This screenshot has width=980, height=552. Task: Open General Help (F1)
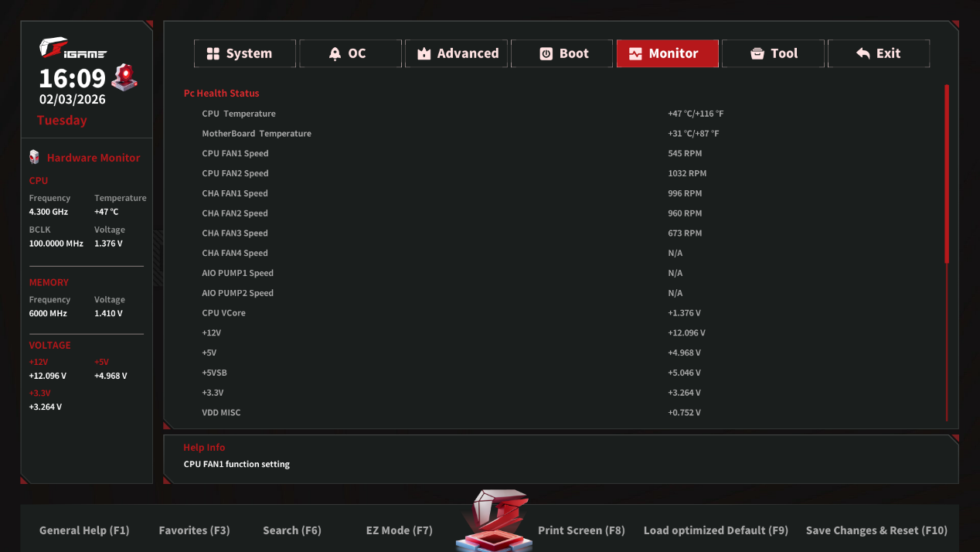point(84,530)
